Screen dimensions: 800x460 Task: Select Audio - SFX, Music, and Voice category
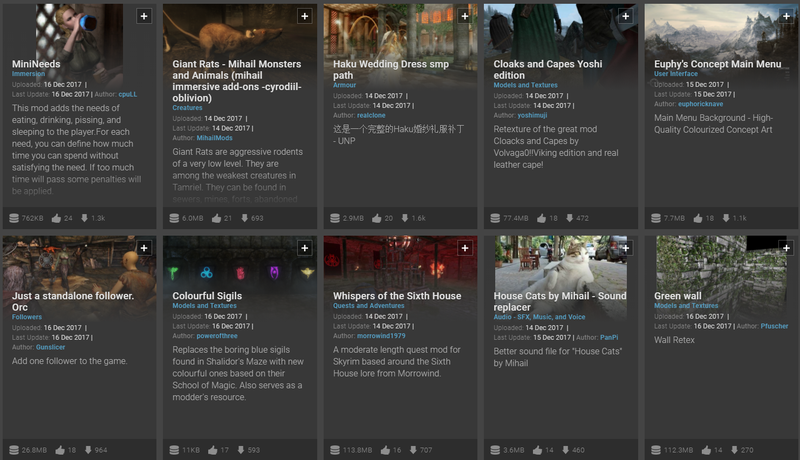[539, 317]
